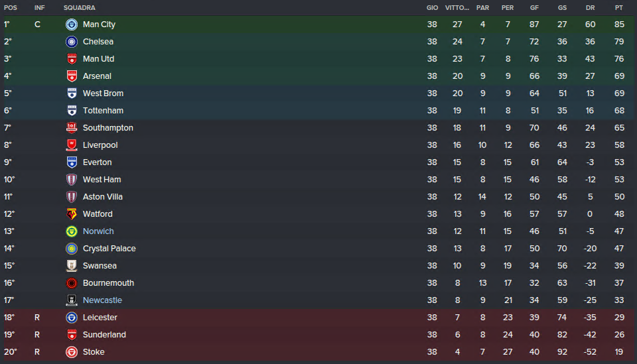Select the West Brom team name
This screenshot has width=637, height=364.
click(104, 93)
